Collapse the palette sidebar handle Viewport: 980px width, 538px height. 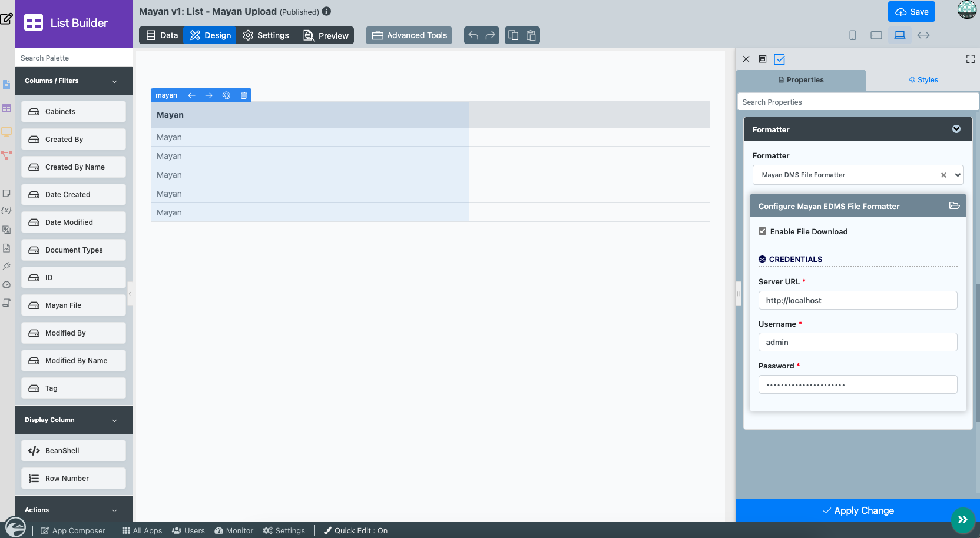click(130, 293)
